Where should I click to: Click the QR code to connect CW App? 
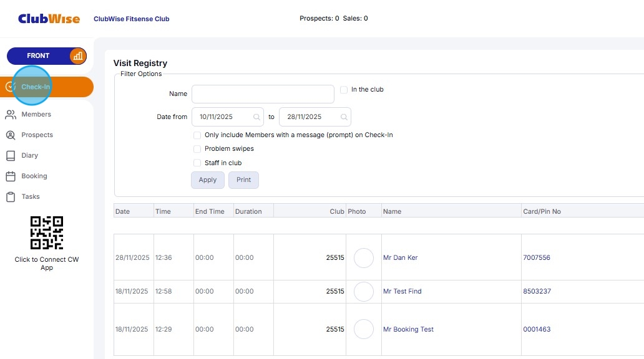pos(47,232)
